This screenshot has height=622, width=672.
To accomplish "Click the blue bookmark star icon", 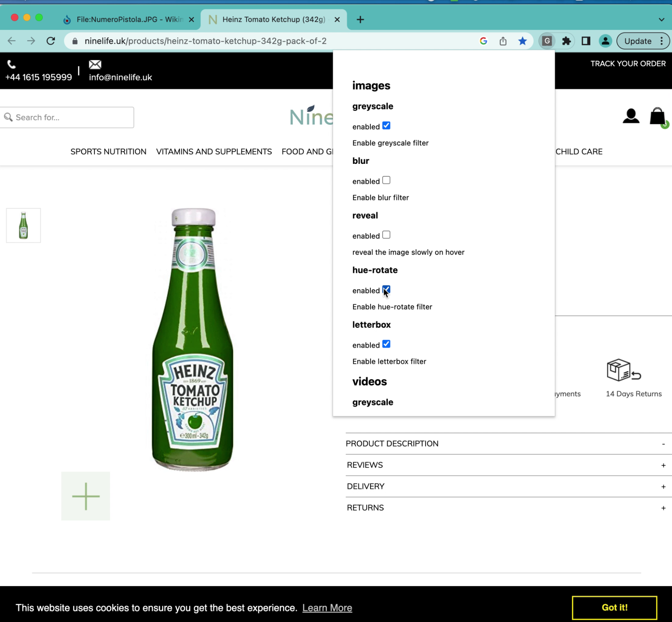I will point(522,41).
